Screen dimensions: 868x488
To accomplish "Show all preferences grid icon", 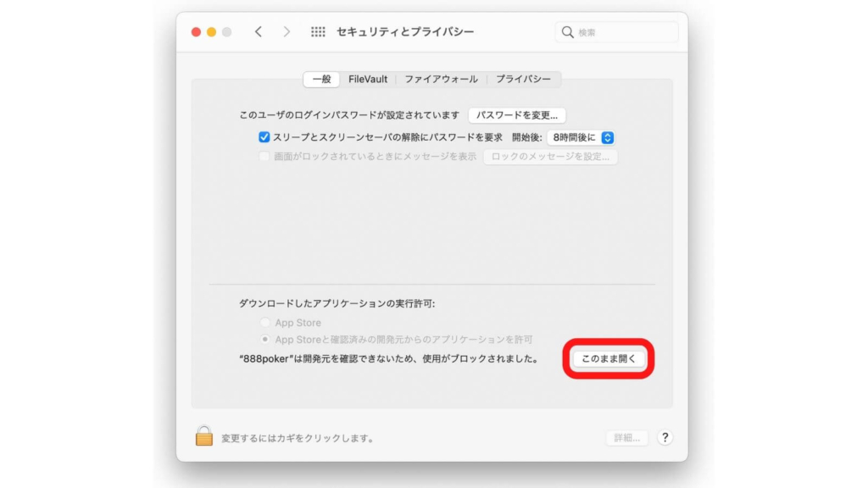I will click(318, 32).
